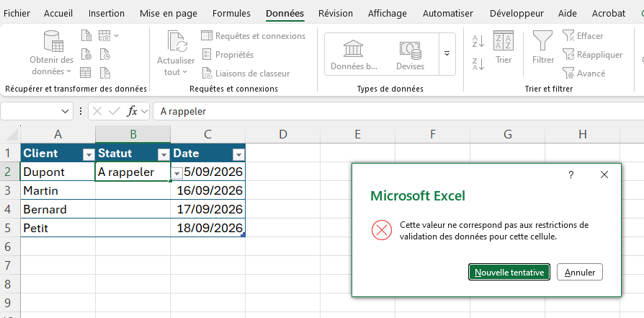Click the From Picture table-camera icon
Image resolution: width=644 pixels, height=318 pixels.
[x=104, y=36]
